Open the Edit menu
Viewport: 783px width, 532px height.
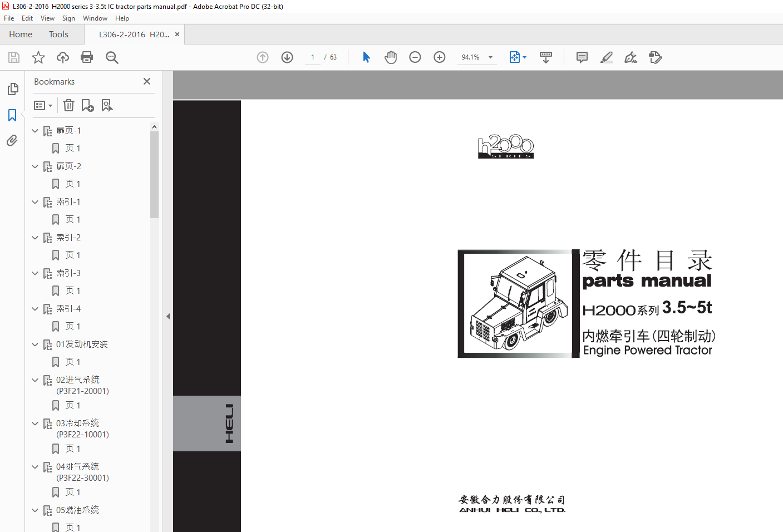pos(27,18)
